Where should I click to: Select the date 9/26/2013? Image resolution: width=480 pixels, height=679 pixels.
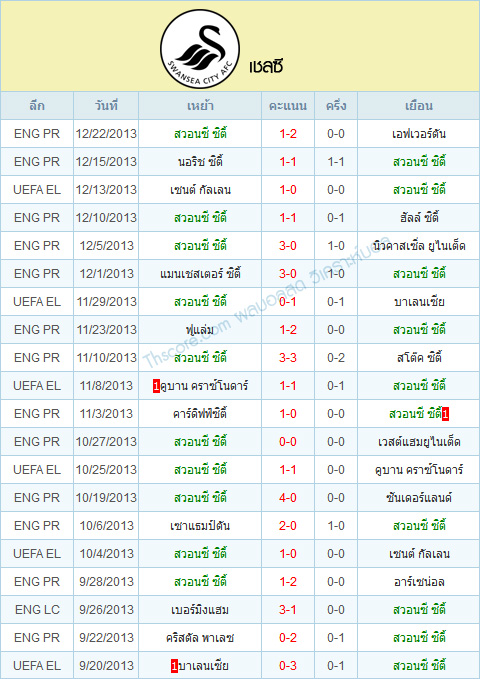tap(106, 610)
